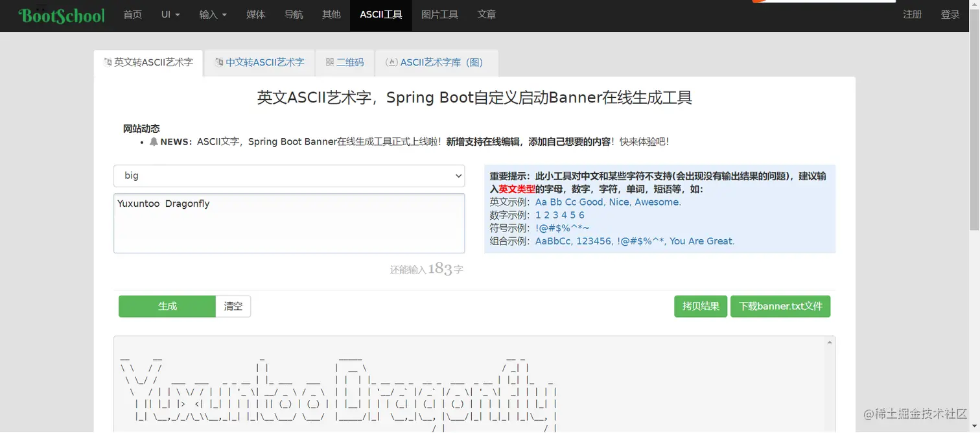Open the 'big' font style dropdown
980x433 pixels.
click(289, 176)
